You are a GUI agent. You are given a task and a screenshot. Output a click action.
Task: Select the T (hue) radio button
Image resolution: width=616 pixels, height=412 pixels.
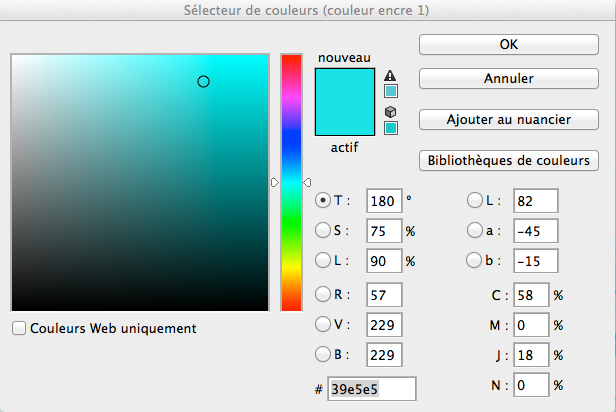point(323,200)
